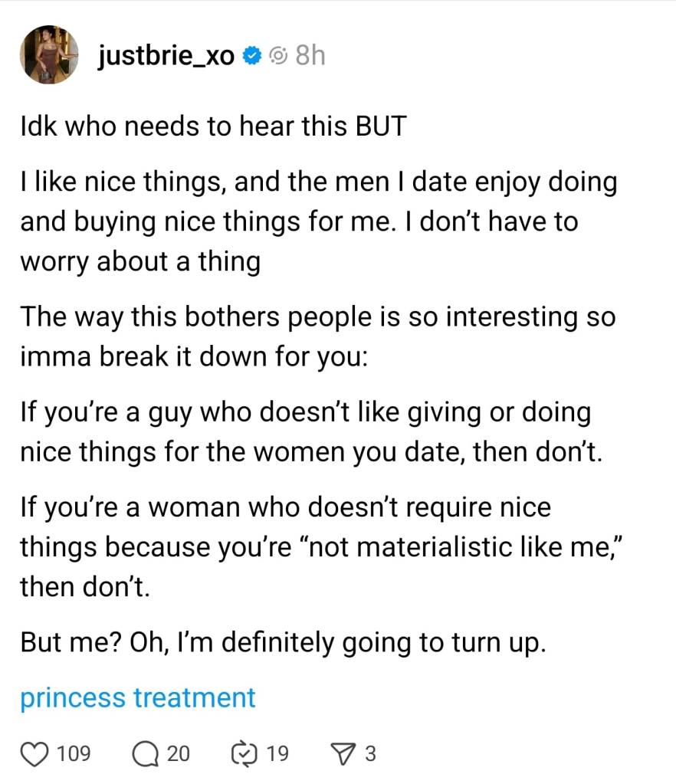Click the 'The way this bothers people' paragraph
Screen dimensions: 676x784
(x=318, y=336)
